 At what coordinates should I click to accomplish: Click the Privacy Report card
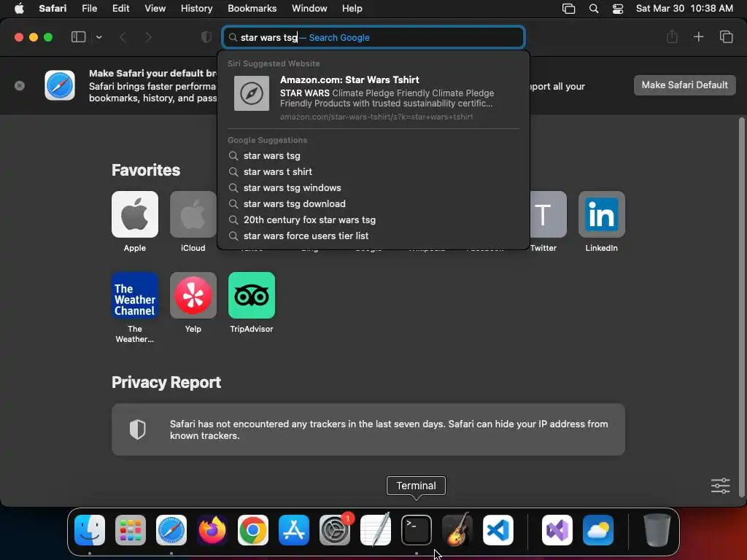click(368, 429)
